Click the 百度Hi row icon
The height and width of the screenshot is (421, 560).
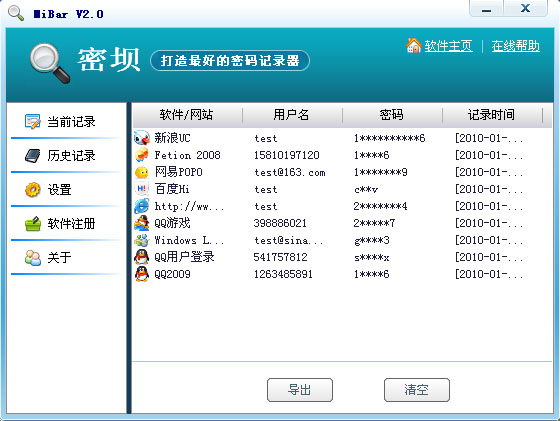[x=142, y=189]
